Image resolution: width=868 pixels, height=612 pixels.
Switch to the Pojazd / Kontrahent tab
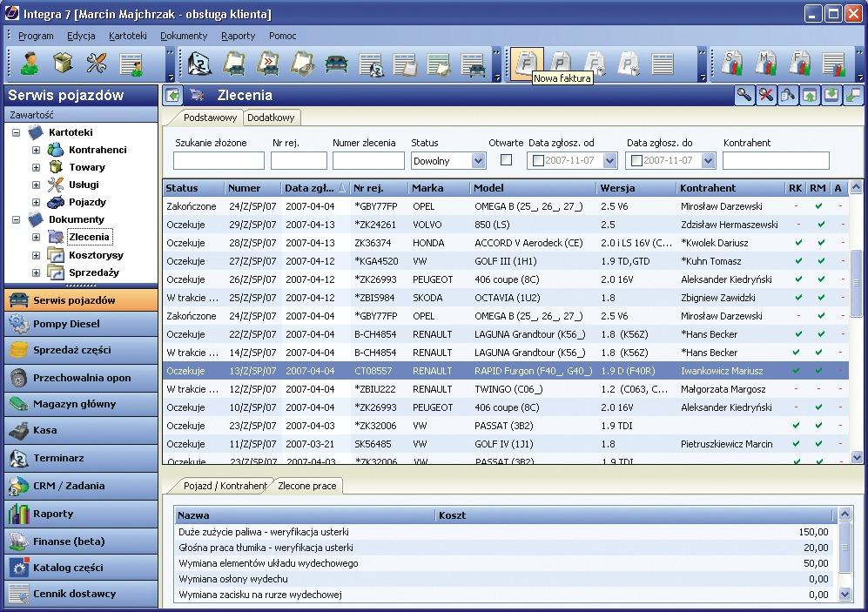pos(225,486)
